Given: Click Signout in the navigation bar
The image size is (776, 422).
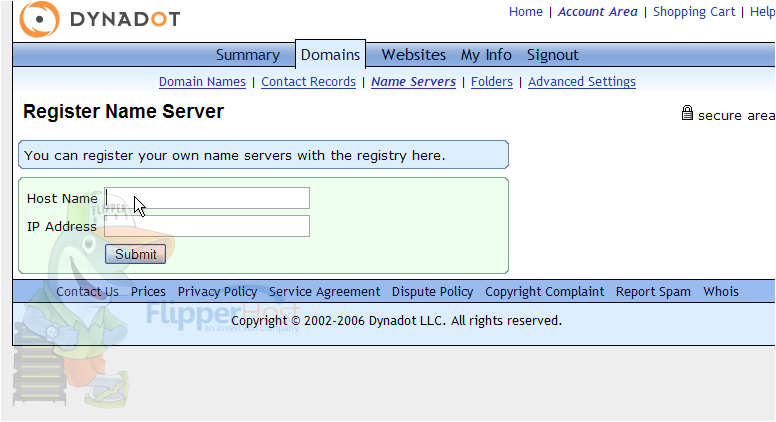Looking at the screenshot, I should (552, 55).
